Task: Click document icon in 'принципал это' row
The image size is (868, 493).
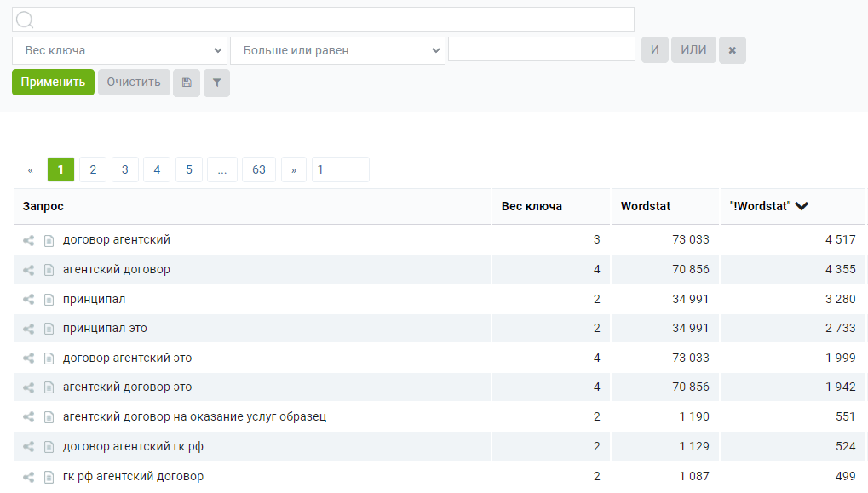Action: [x=49, y=329]
